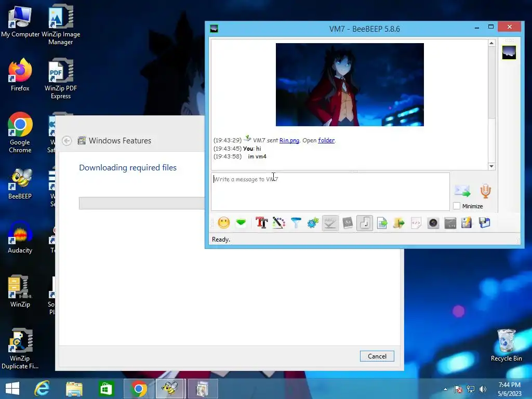The image size is (532, 399).
Task: Open Internet Explorer from taskbar
Action: [x=42, y=389]
